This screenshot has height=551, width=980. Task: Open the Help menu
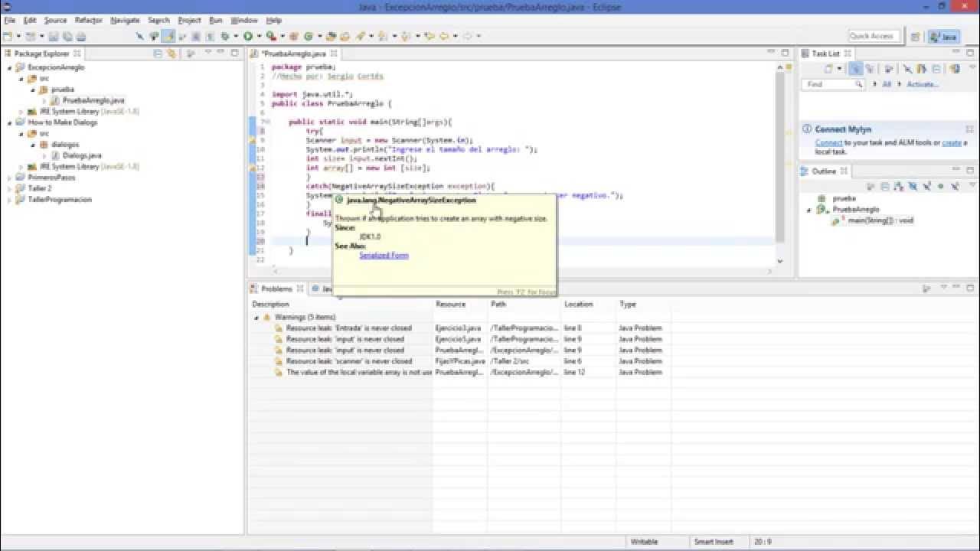pyautogui.click(x=273, y=20)
